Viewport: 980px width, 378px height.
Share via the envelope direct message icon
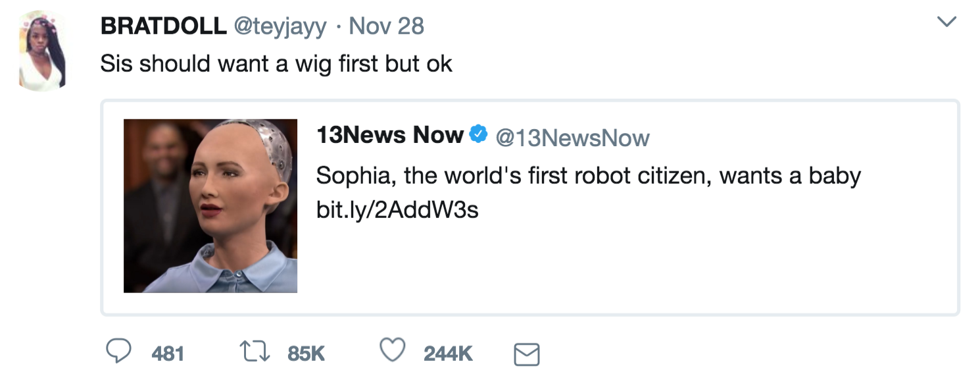pos(526,354)
